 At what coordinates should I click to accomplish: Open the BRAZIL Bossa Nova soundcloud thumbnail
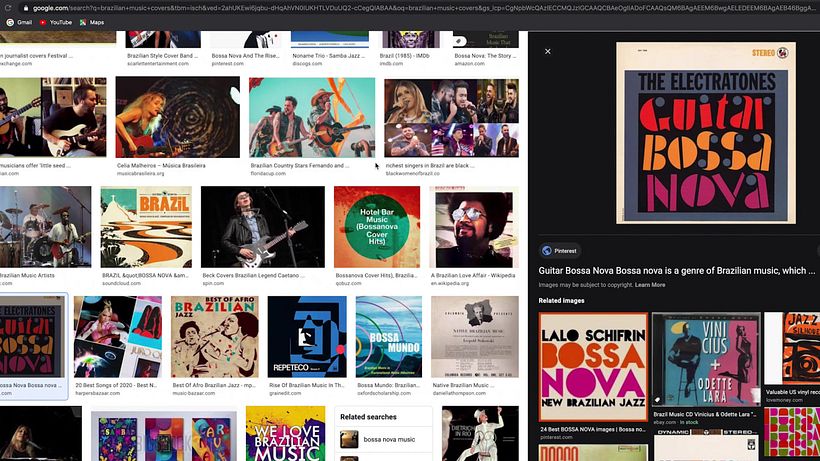(146, 227)
